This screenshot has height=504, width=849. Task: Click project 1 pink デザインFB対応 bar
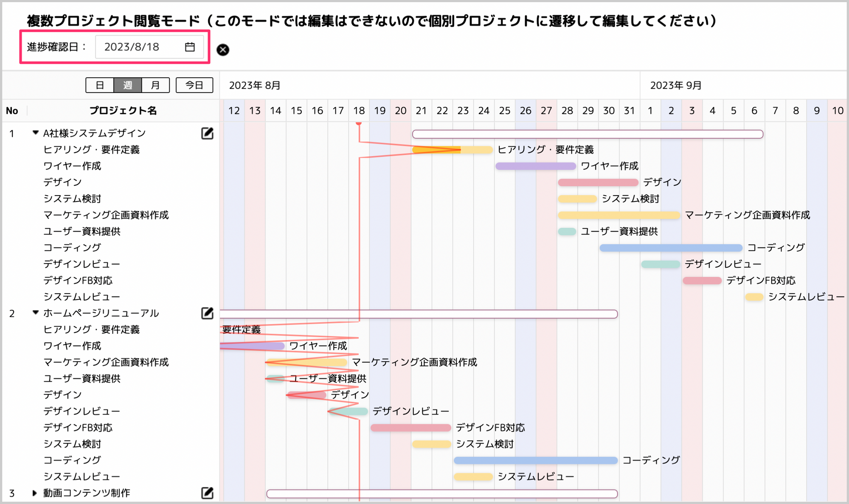tap(702, 280)
